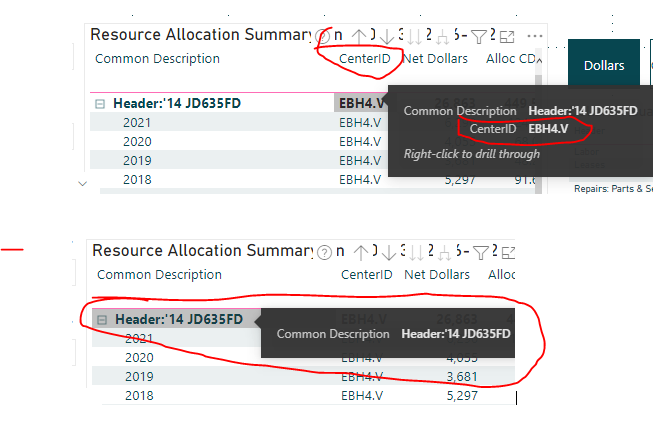Collapse Header:'14 JD635FD row in bottom visual

tap(102, 320)
